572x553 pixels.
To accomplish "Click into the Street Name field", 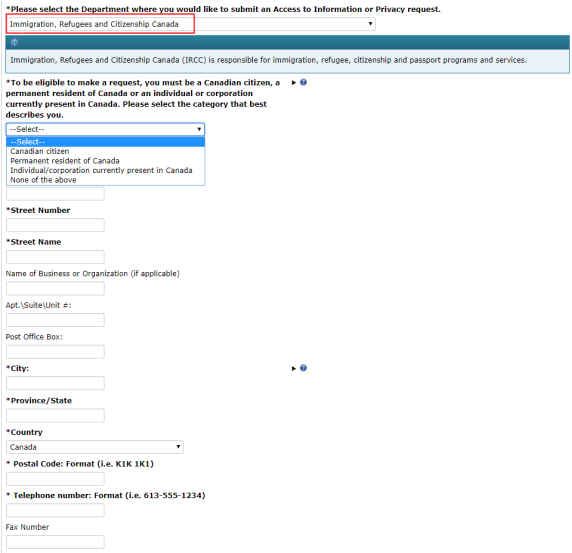I will click(x=55, y=257).
